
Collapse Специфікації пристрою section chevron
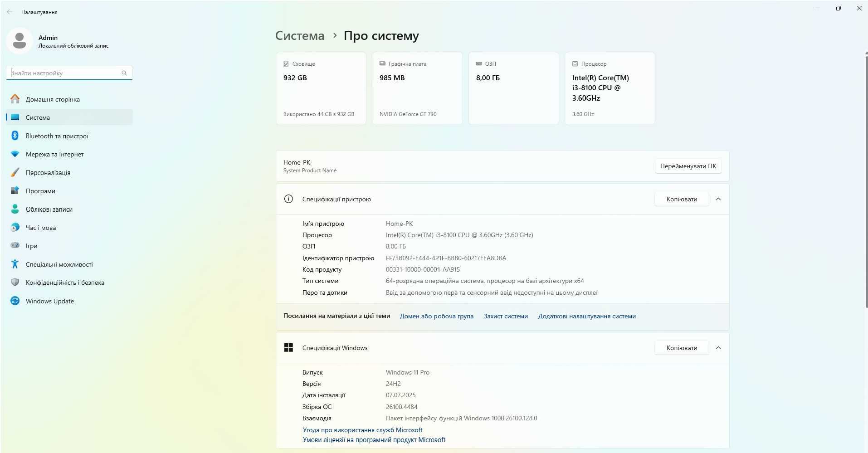click(718, 199)
